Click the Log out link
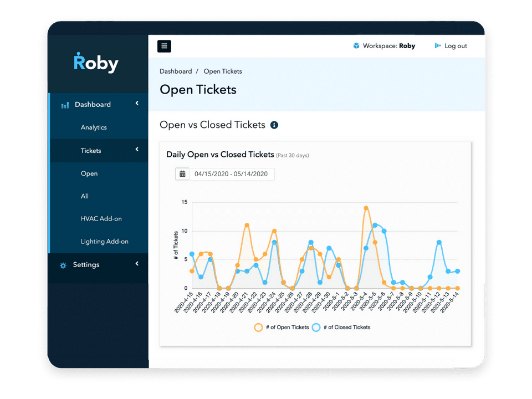The height and width of the screenshot is (399, 532). click(x=456, y=46)
